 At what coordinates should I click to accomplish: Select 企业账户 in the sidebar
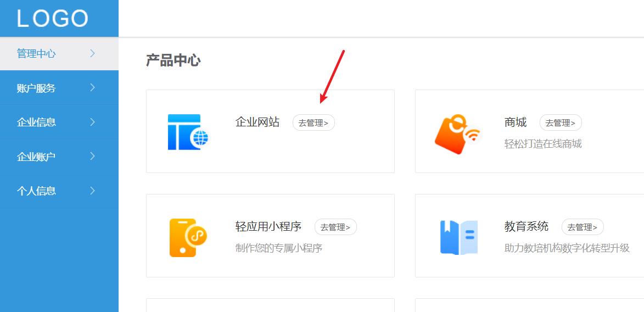(59, 156)
